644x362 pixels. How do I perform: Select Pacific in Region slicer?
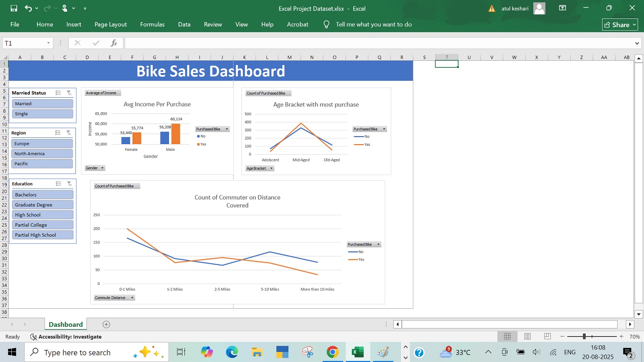pos(42,163)
